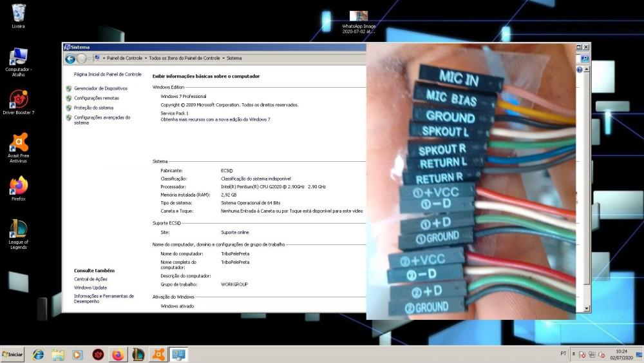
Task: Click the Action Center flag tray icon
Action: pyautogui.click(x=582, y=355)
